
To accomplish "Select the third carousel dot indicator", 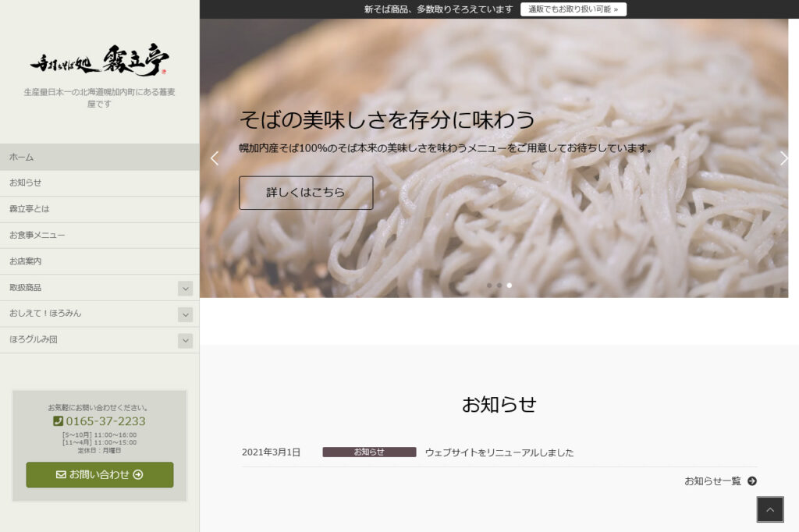I will pos(510,286).
